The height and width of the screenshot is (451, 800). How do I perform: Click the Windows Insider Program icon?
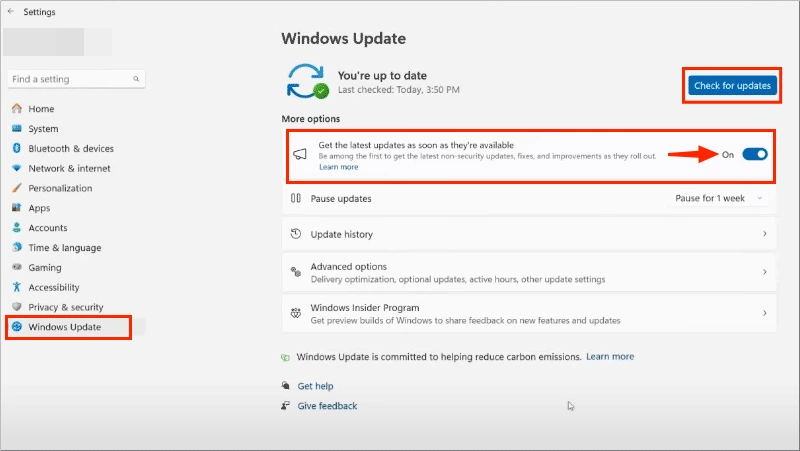point(296,313)
